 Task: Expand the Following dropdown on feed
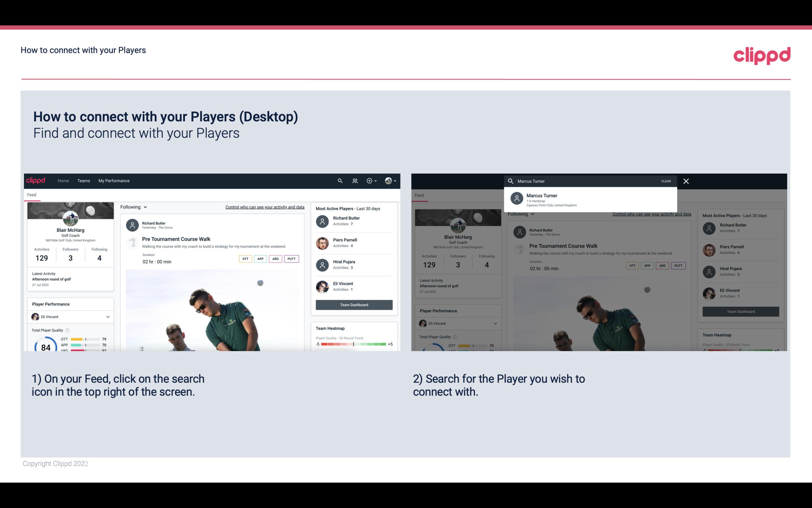click(x=134, y=207)
